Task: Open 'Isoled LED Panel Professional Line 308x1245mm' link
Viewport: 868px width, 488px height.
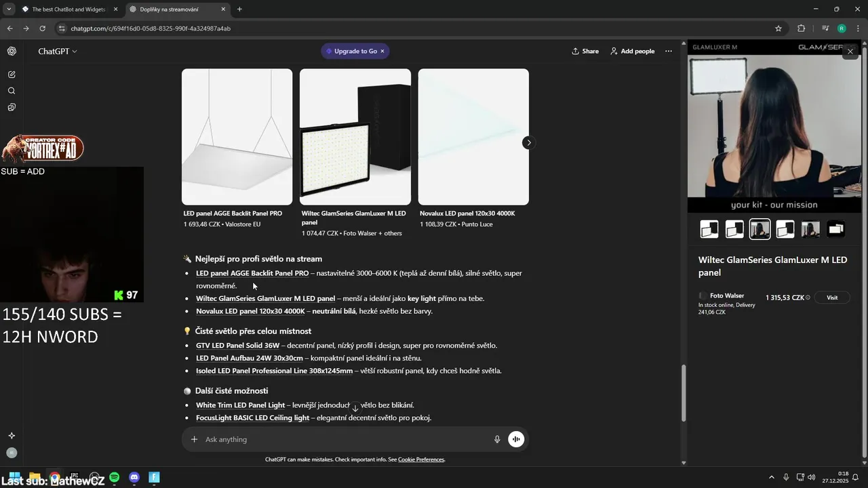Action: [275, 371]
